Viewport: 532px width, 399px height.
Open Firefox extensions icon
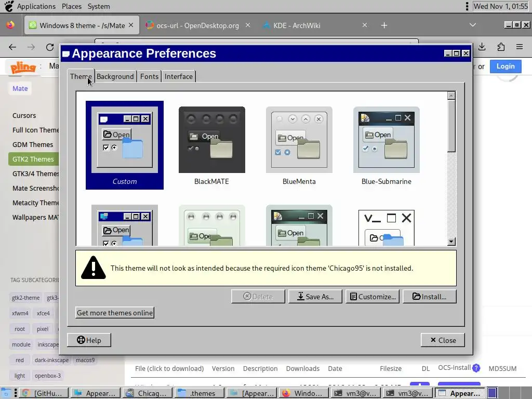[501, 47]
